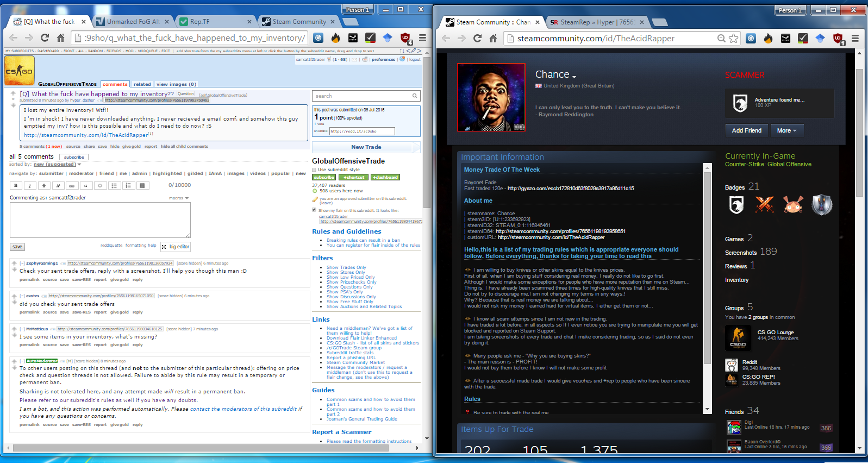The width and height of the screenshot is (868, 464).
Task: Enable 'Use subreddit style' checkbox
Action: [x=314, y=170]
